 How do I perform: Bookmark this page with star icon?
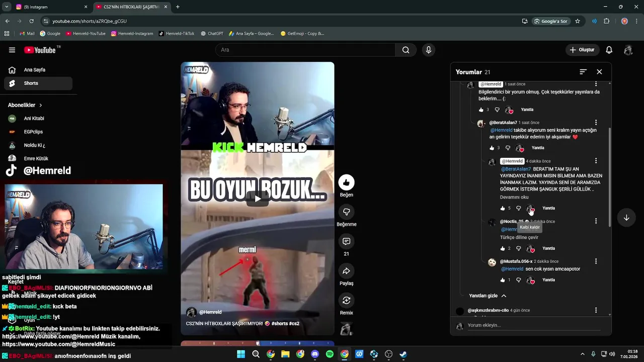(x=578, y=21)
